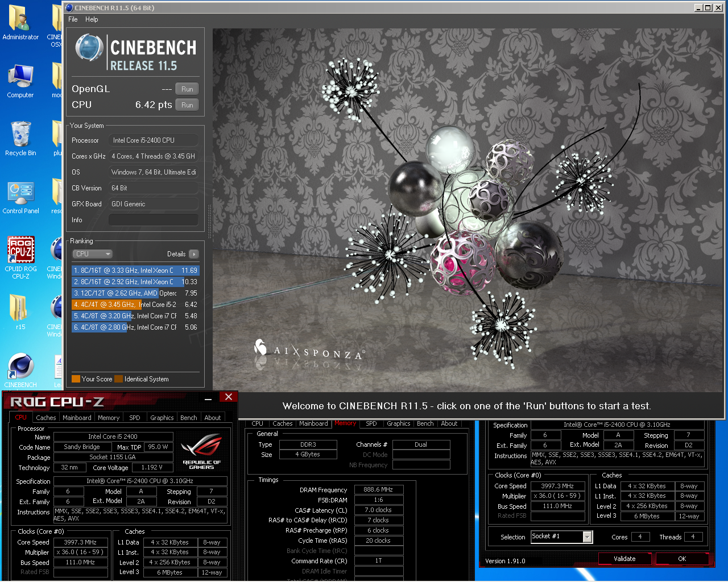Open the Details arrow in Ranking panel

point(194,254)
